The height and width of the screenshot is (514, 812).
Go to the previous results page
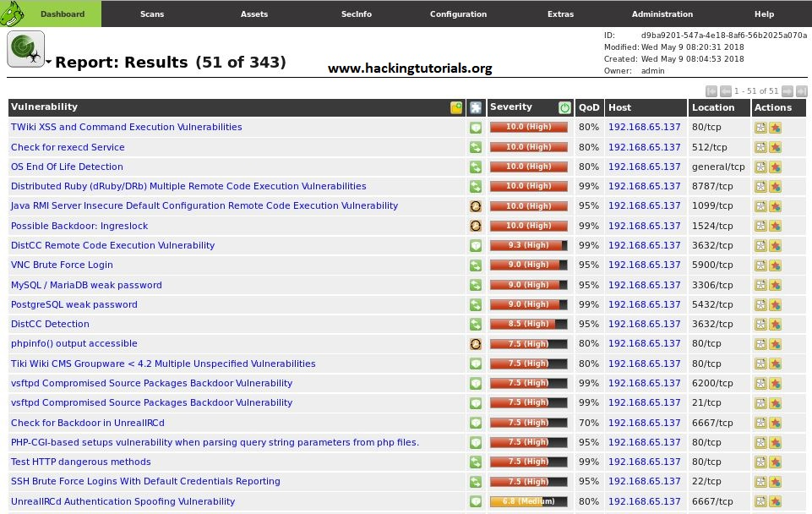point(726,91)
